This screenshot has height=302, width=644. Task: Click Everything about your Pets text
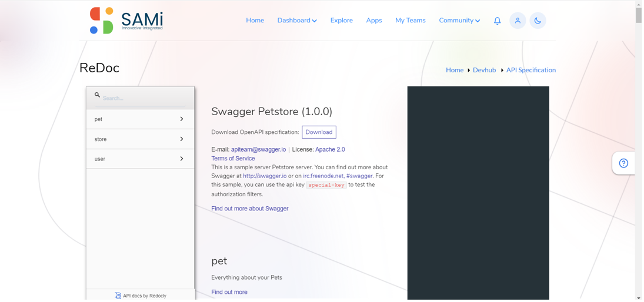click(246, 277)
